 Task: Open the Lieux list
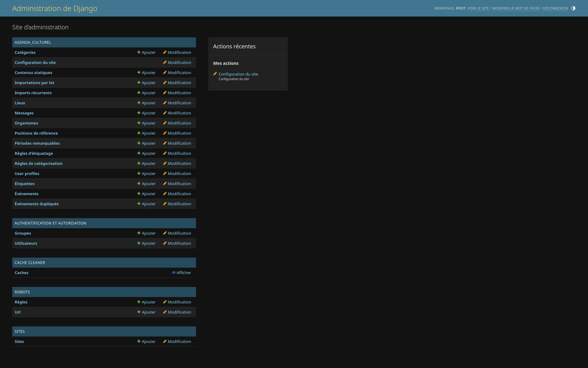pyautogui.click(x=20, y=103)
